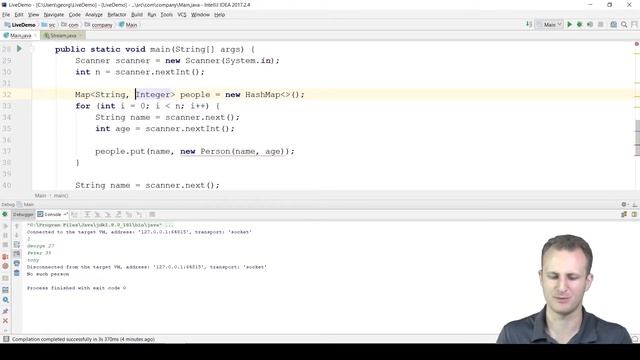The height and width of the screenshot is (360, 640).
Task: Click com in navigation breadcrumb
Action: (70, 25)
